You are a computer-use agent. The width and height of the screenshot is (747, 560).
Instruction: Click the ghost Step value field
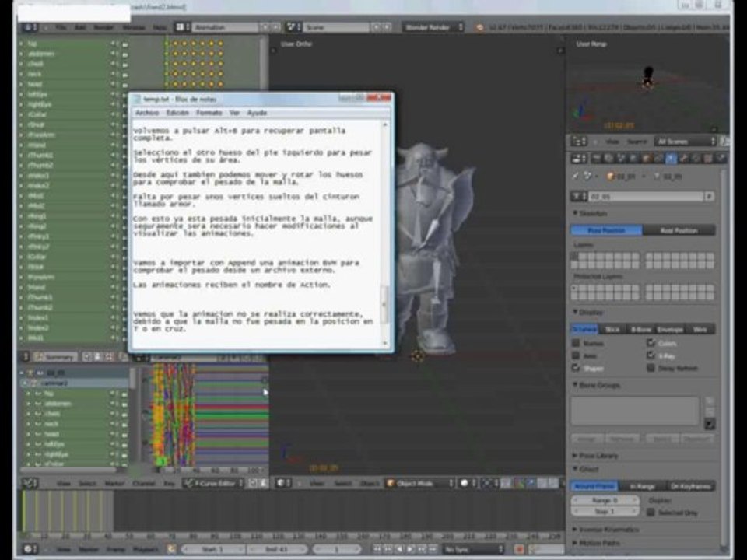click(605, 512)
